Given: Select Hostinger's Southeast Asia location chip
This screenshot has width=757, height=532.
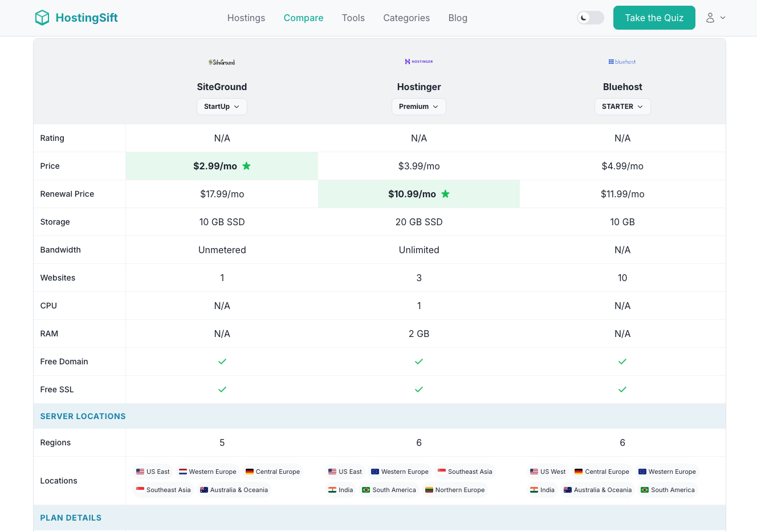Looking at the screenshot, I should (x=465, y=472).
